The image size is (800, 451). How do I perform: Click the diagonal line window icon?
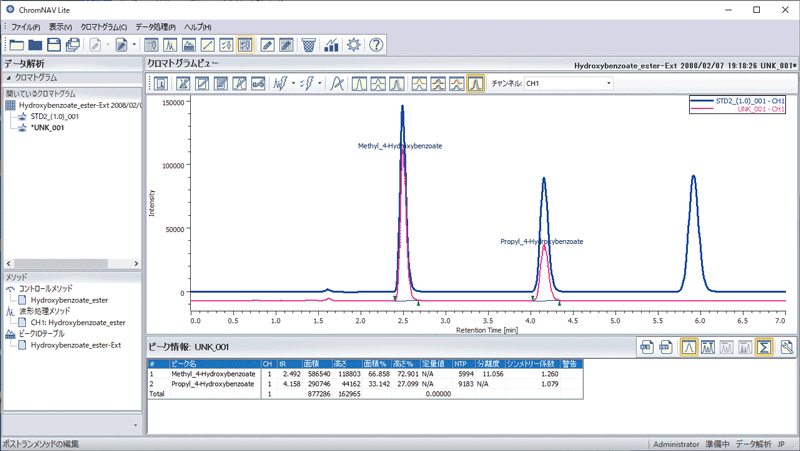[208, 45]
